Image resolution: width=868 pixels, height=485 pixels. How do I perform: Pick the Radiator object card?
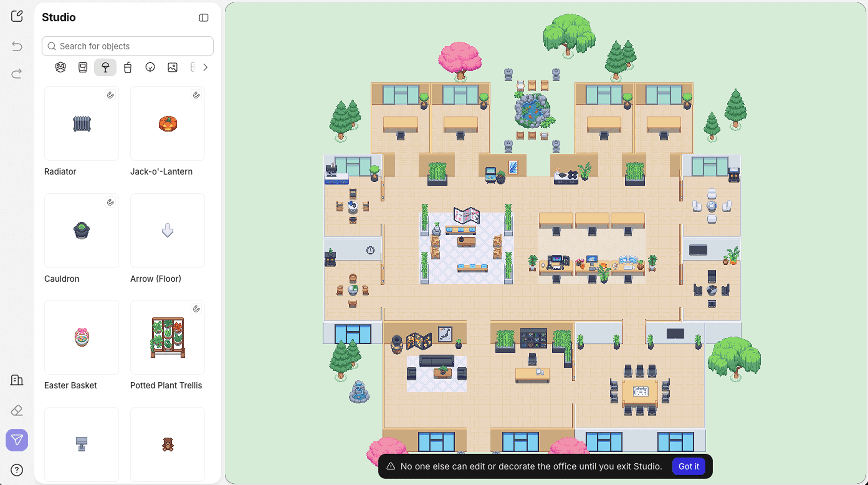(x=82, y=123)
